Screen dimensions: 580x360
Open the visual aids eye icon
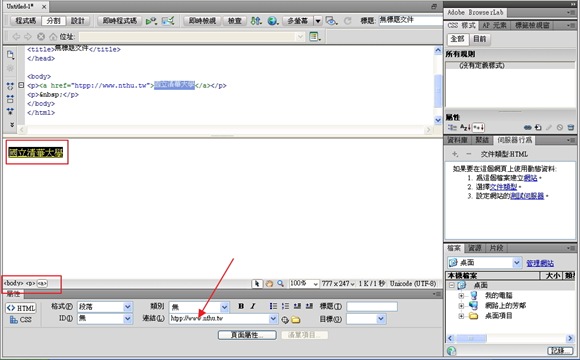pyautogui.click(x=331, y=21)
